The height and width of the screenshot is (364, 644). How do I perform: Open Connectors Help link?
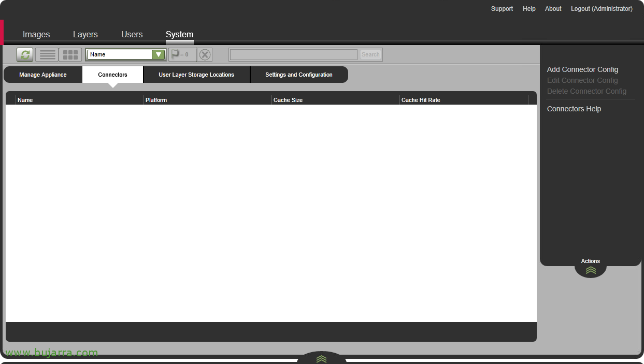pyautogui.click(x=574, y=109)
